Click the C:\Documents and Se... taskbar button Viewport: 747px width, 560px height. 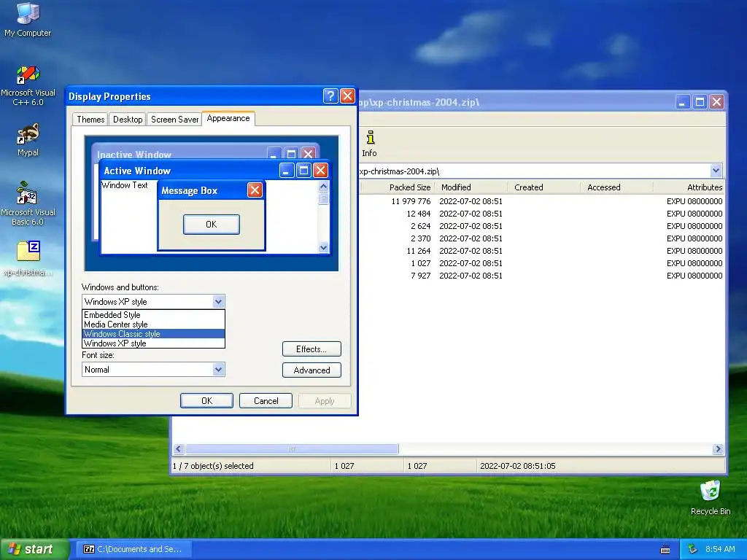pyautogui.click(x=133, y=549)
